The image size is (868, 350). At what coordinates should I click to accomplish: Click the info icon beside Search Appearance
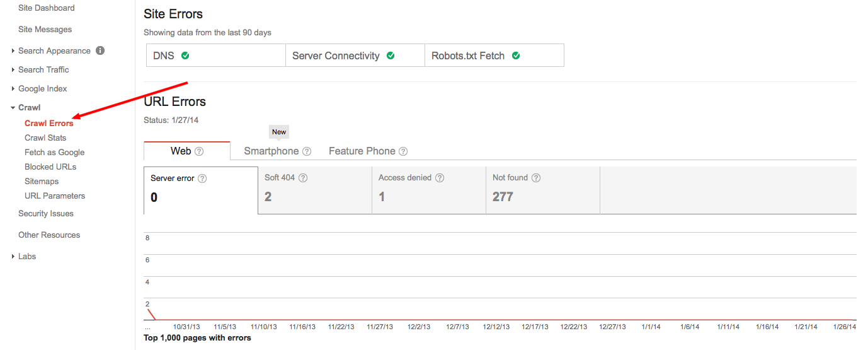pyautogui.click(x=100, y=50)
